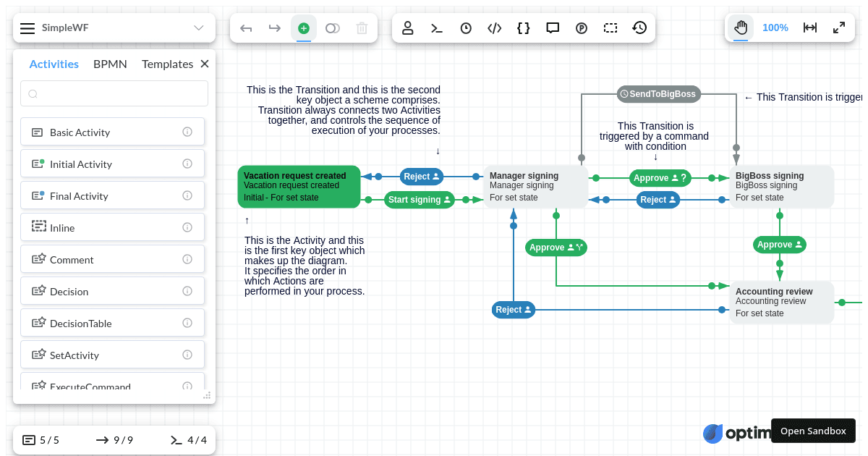Click the commands count 4 / 4
This screenshot has height=456, width=868.
click(x=188, y=440)
